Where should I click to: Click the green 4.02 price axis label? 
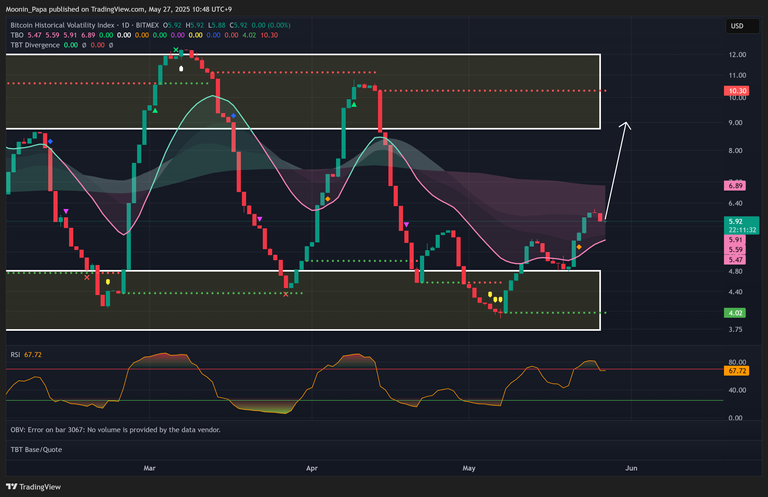click(x=735, y=312)
